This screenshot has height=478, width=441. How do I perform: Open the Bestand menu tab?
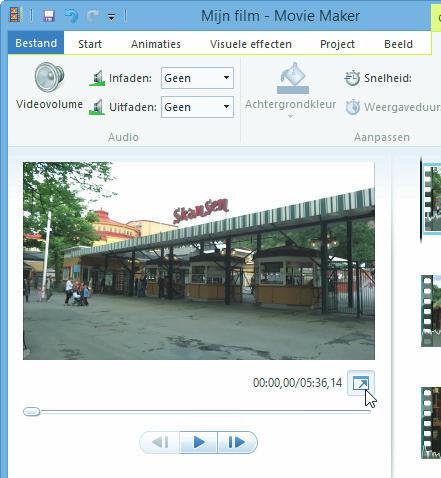tap(36, 43)
